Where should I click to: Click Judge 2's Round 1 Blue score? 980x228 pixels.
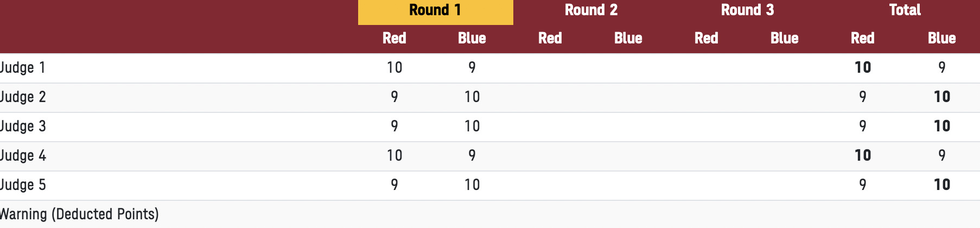(472, 97)
